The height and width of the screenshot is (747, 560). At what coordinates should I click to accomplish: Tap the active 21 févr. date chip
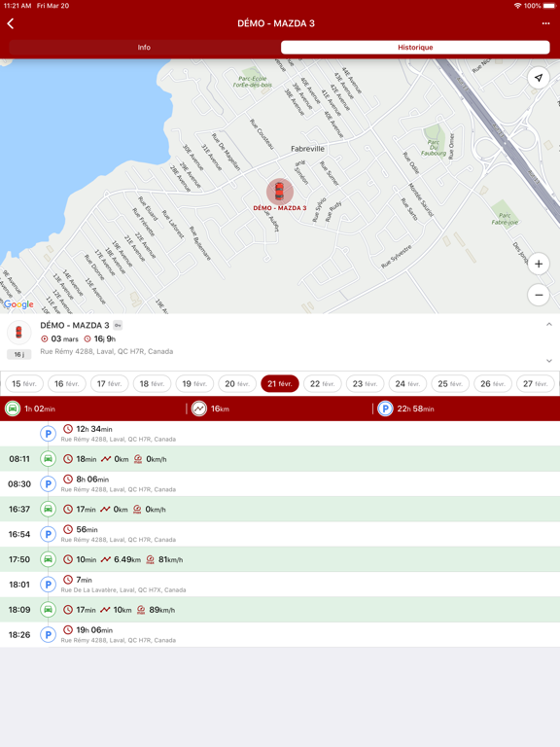coord(280,383)
